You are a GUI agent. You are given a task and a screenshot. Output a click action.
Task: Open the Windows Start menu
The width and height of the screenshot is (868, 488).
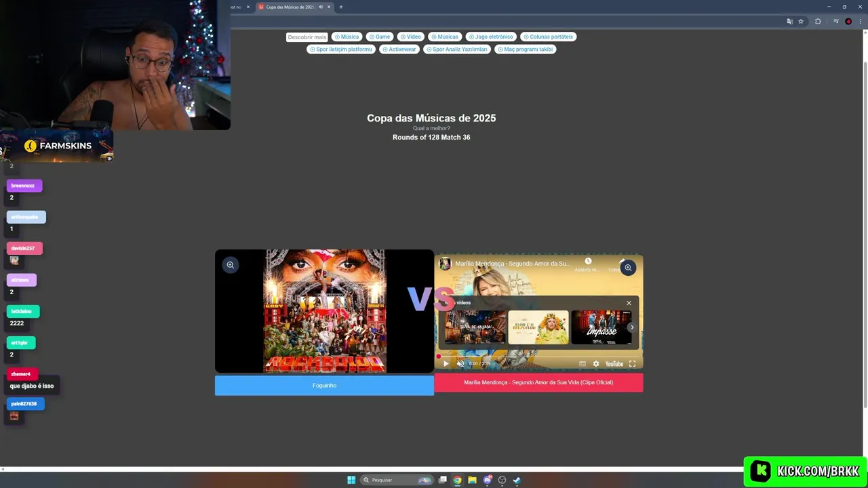351,480
